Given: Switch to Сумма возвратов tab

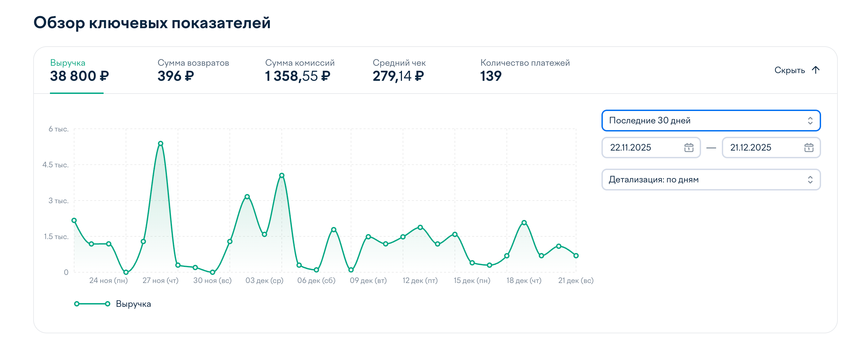Looking at the screenshot, I should (x=193, y=71).
